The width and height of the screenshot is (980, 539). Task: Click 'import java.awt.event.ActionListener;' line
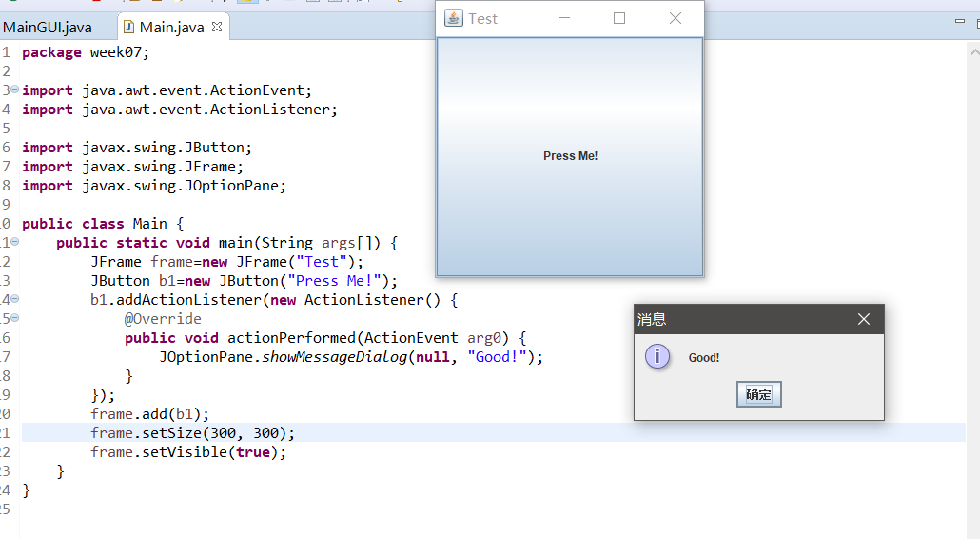click(180, 110)
